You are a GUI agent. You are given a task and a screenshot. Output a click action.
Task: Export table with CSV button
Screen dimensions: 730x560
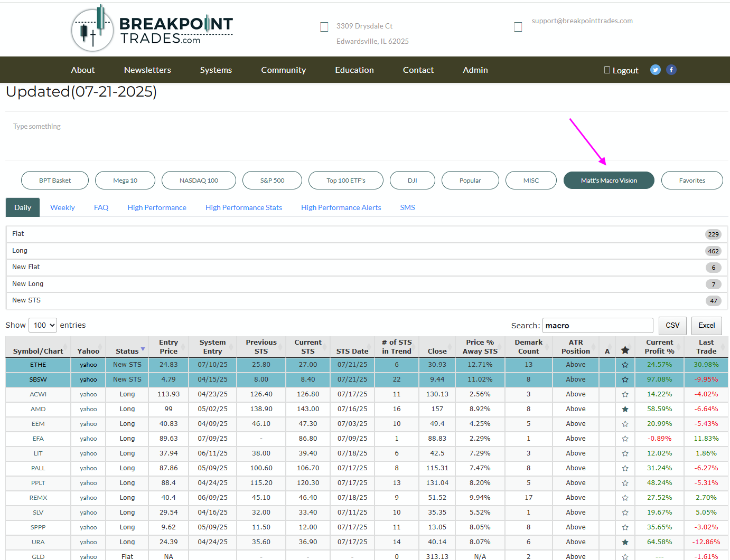tap(672, 326)
